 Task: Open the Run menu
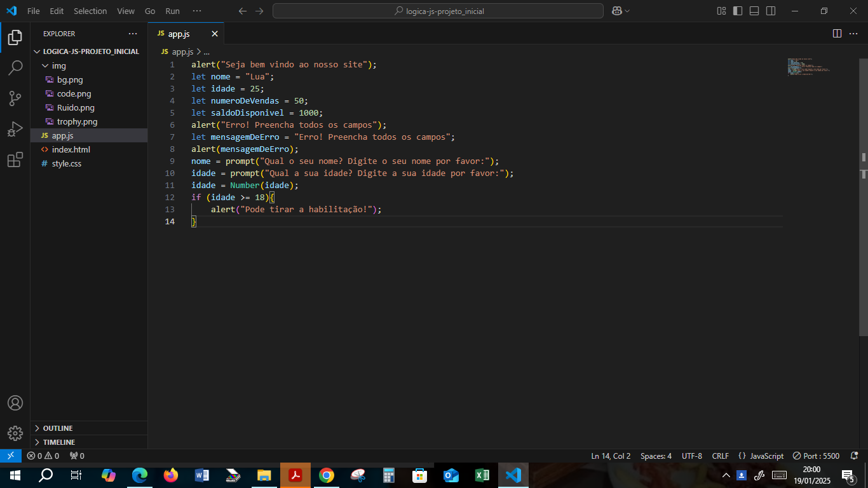pos(172,11)
